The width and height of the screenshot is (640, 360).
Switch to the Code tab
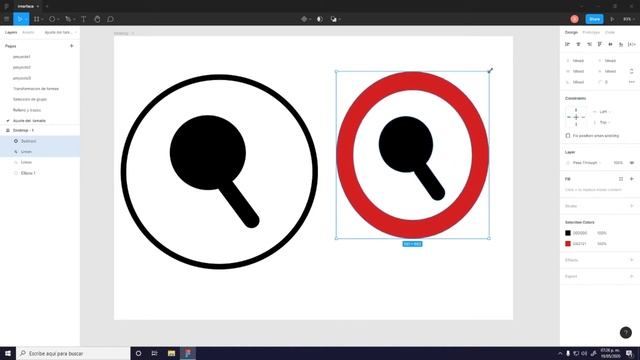[x=610, y=32]
